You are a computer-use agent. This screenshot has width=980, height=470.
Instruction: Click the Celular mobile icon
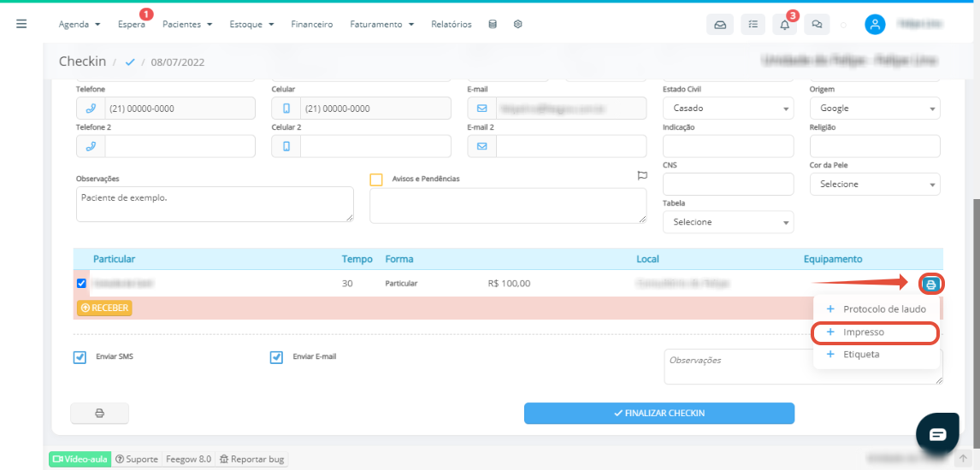286,108
